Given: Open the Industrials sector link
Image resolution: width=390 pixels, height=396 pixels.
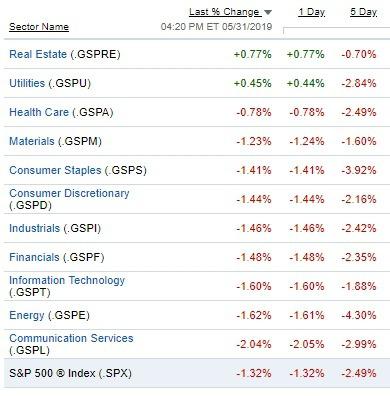Looking at the screenshot, I should (x=35, y=228).
